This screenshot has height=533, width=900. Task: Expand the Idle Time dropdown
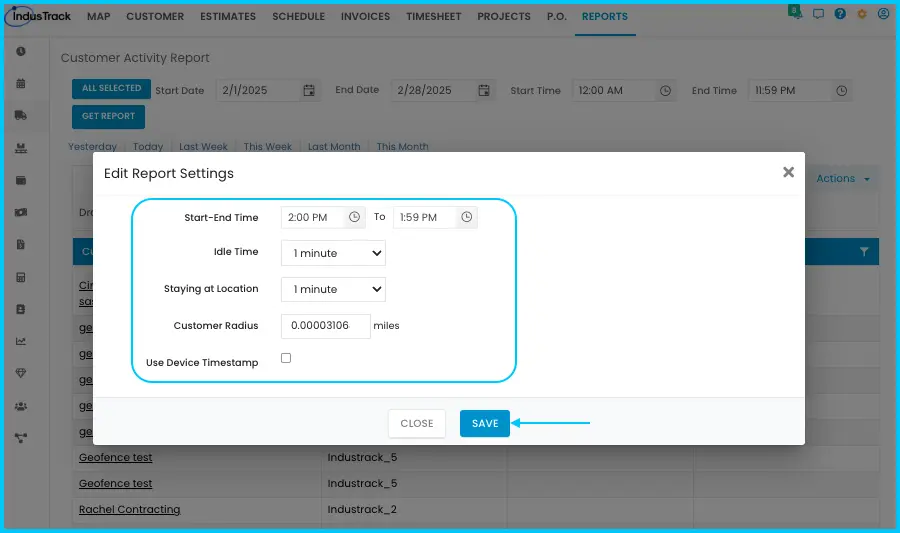pos(333,253)
